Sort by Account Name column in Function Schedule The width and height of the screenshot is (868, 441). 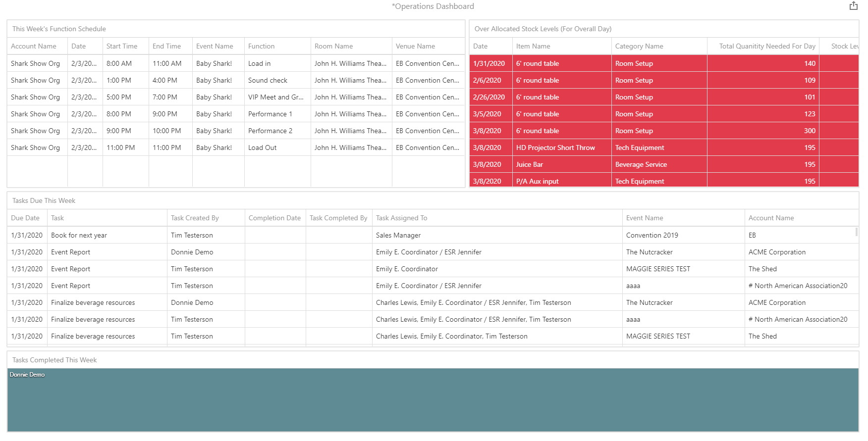coord(34,46)
